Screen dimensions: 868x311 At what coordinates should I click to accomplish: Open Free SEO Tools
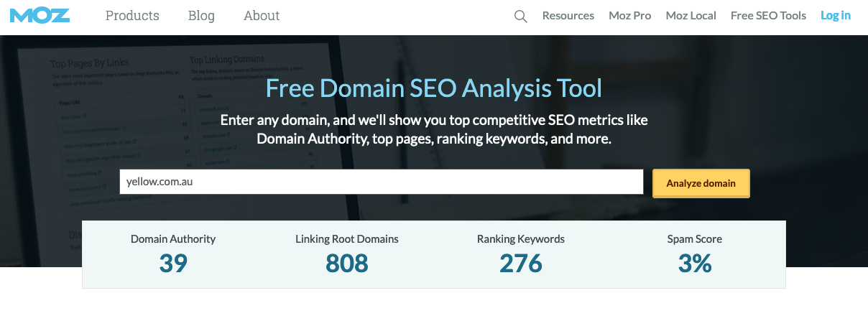[768, 15]
